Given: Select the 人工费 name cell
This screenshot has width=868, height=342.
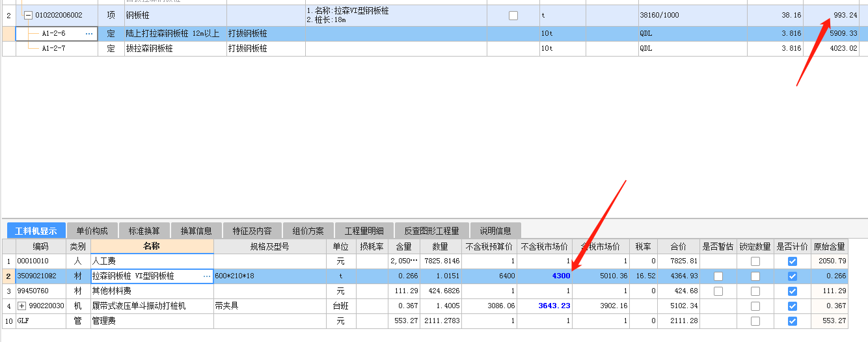Looking at the screenshot, I should (x=152, y=261).
